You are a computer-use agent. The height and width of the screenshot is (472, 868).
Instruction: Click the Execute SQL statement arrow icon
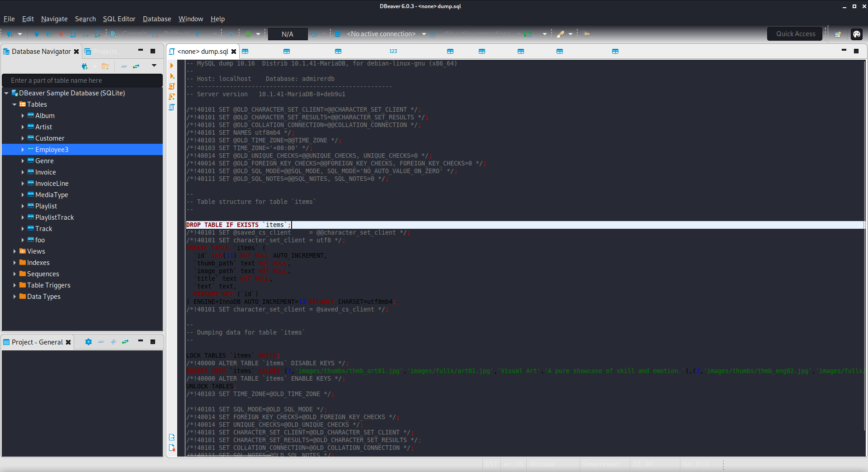pyautogui.click(x=172, y=66)
